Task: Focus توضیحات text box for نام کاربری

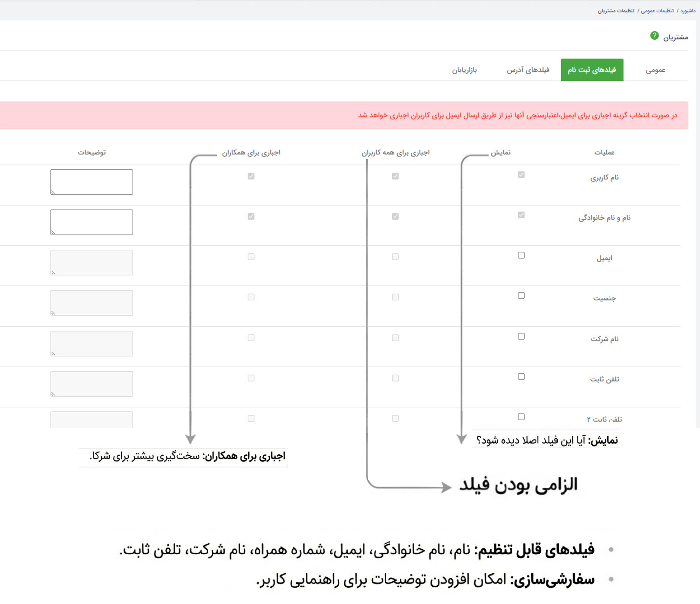Action: [92, 182]
